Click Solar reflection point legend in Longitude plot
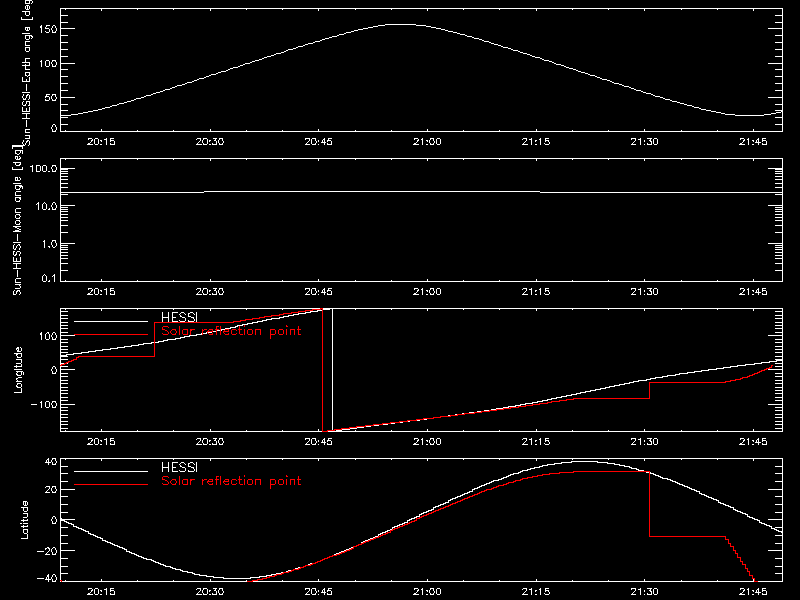Viewport: 800px width, 600px height. pos(231,331)
